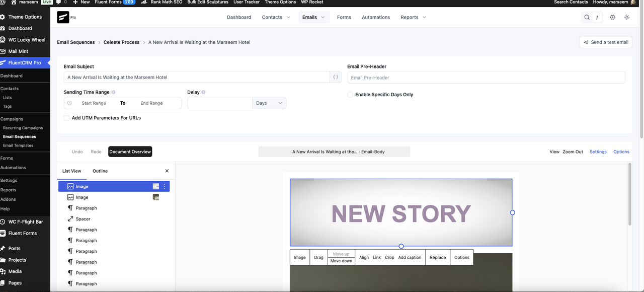This screenshot has height=292, width=644.
Task: Click the Document Overview button
Action: pyautogui.click(x=130, y=152)
